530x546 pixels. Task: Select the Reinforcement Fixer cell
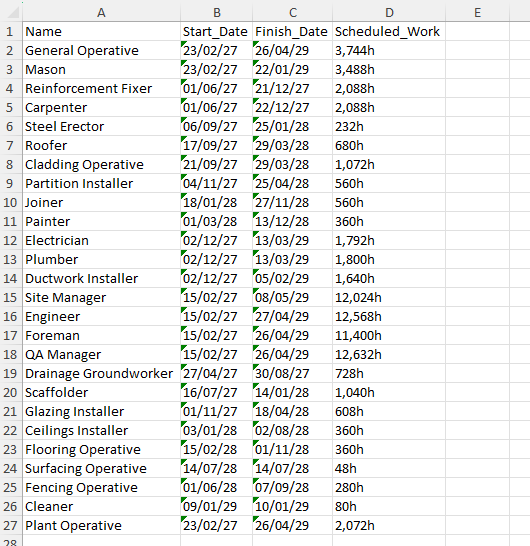click(x=102, y=88)
